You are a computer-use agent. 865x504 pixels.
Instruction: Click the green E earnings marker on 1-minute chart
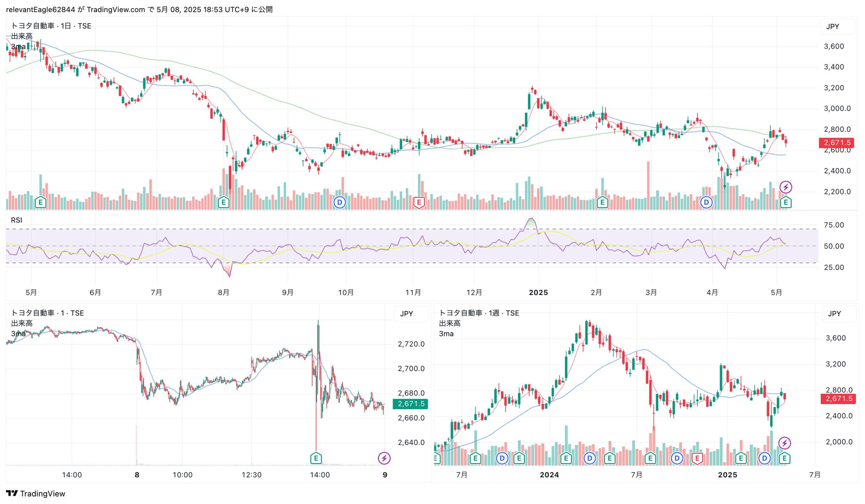click(316, 458)
